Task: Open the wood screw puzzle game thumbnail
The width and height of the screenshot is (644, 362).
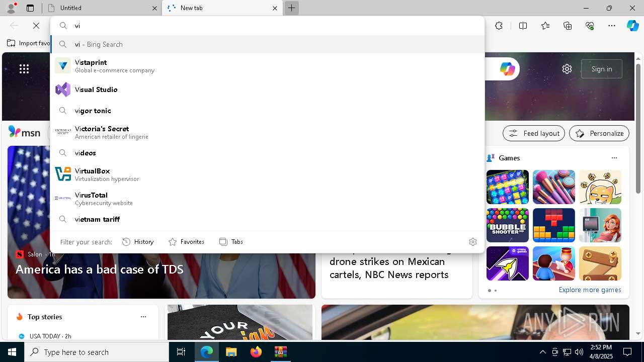Action: tap(600, 263)
